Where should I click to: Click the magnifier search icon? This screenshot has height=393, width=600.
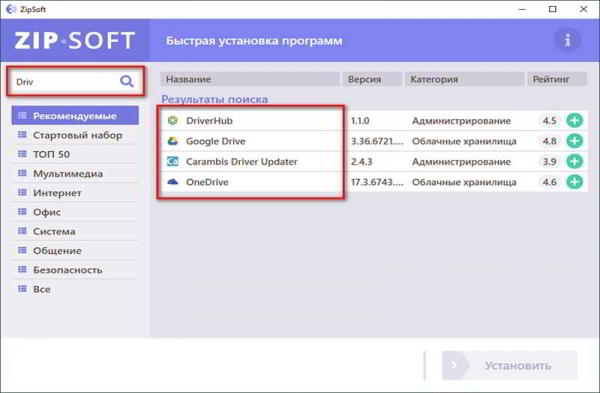point(127,81)
